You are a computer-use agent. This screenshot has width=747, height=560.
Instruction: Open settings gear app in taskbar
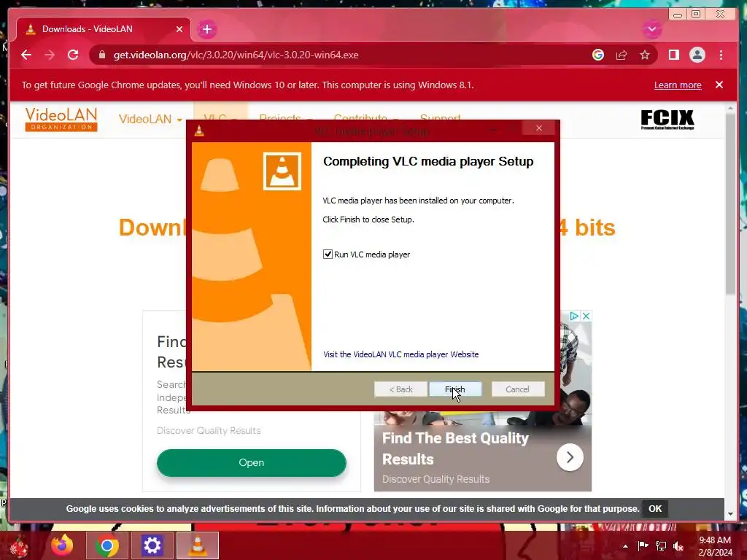tap(152, 545)
